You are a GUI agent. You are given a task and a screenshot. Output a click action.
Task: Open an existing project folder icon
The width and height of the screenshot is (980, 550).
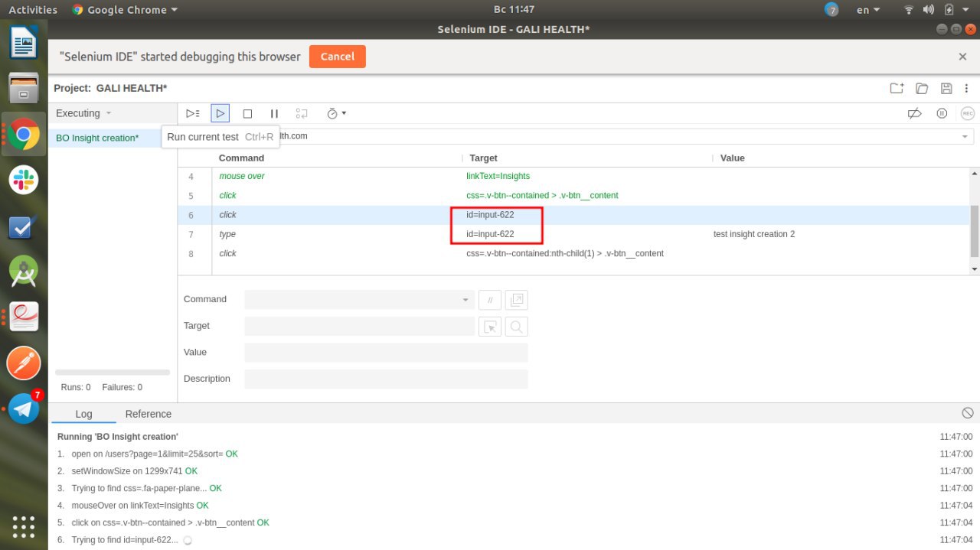pos(922,88)
